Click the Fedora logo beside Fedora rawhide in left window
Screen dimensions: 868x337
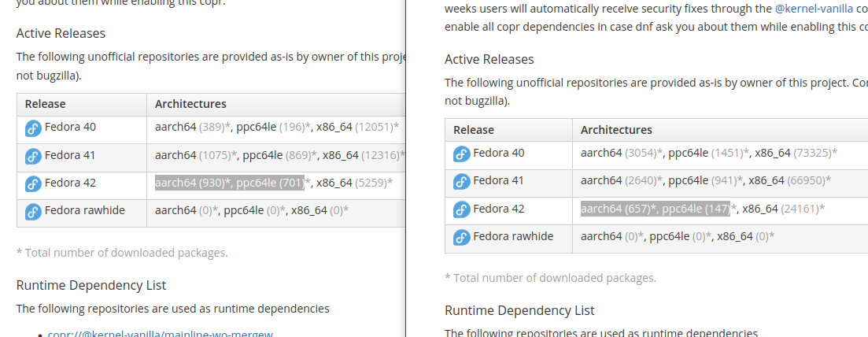click(33, 212)
